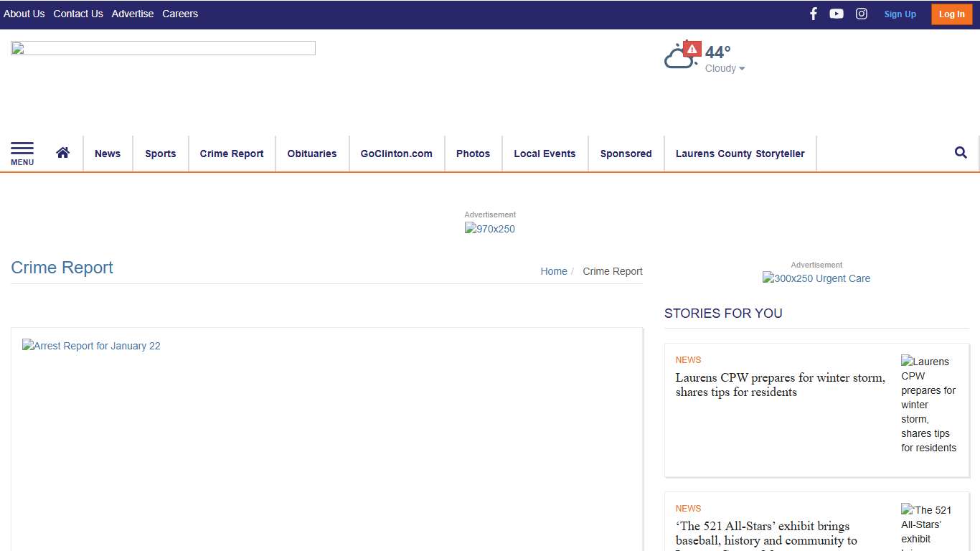Open the Instagram profile icon
Viewport: 980px width, 551px height.
(861, 14)
